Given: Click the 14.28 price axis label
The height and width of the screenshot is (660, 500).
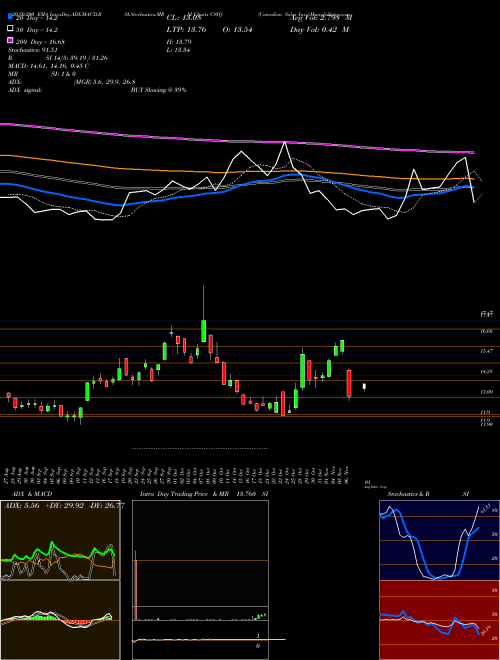Looking at the screenshot, I should click(x=486, y=371).
